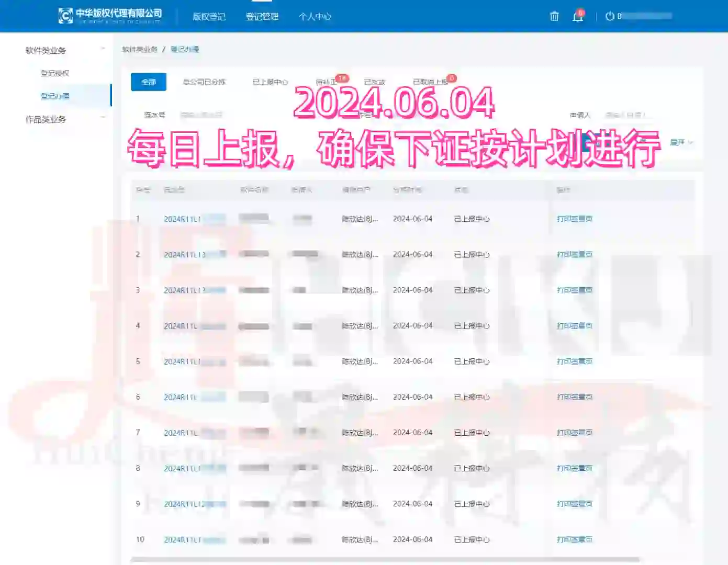The height and width of the screenshot is (565, 728).
Task: Switch to 个人中心
Action: (315, 16)
